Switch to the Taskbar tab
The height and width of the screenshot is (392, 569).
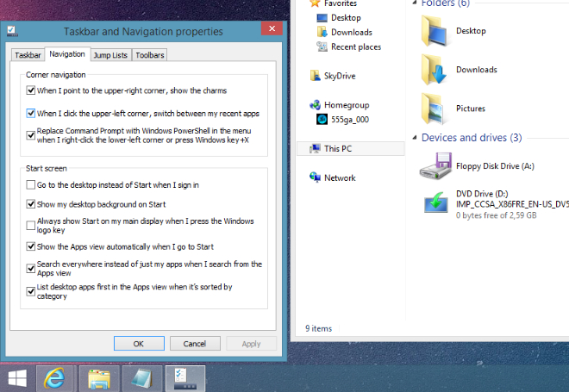[x=28, y=55]
